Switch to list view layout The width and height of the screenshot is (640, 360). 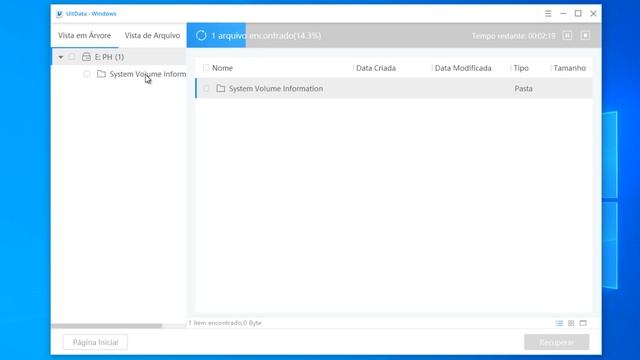click(559, 323)
